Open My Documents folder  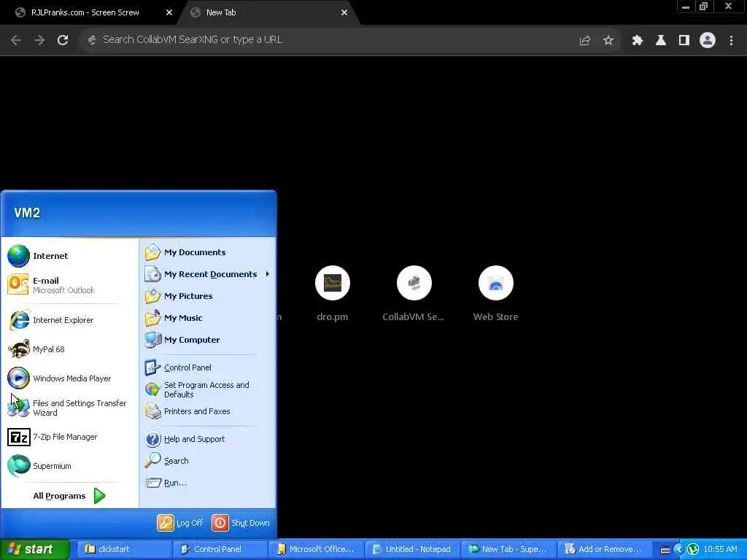pos(207,252)
